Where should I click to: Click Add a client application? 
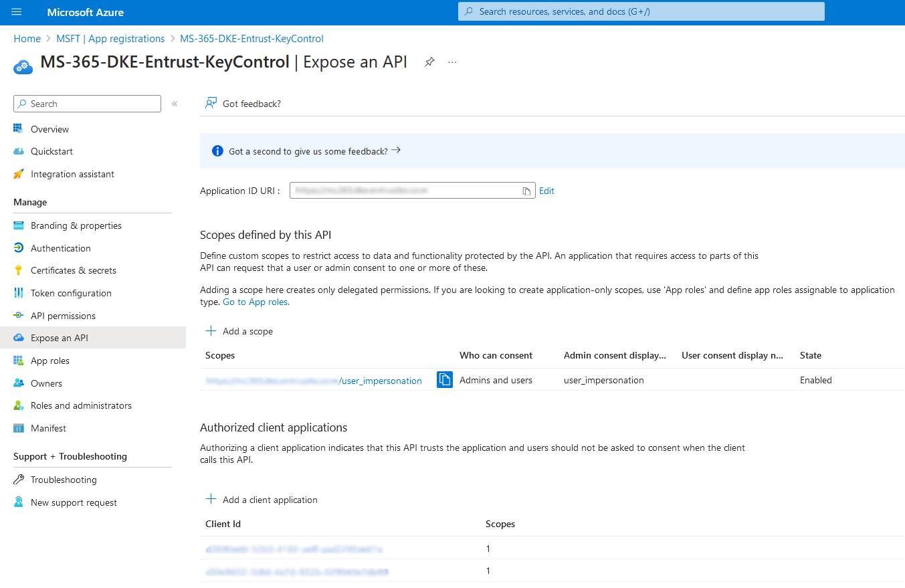262,500
